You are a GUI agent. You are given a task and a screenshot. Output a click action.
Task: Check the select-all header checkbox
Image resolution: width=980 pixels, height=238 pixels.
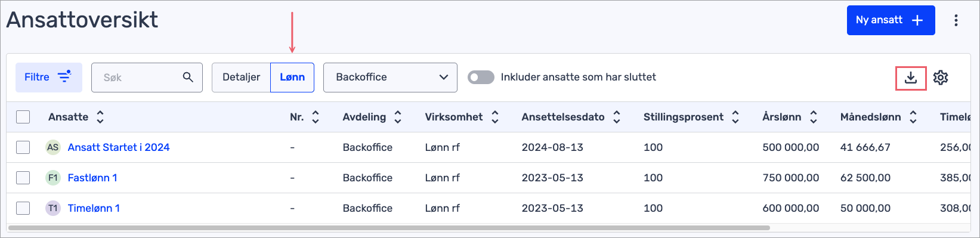coord(23,117)
